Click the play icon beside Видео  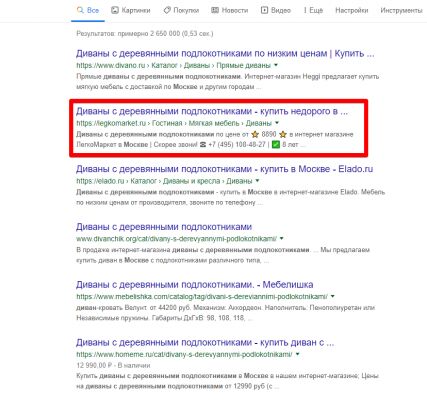pyautogui.click(x=264, y=10)
